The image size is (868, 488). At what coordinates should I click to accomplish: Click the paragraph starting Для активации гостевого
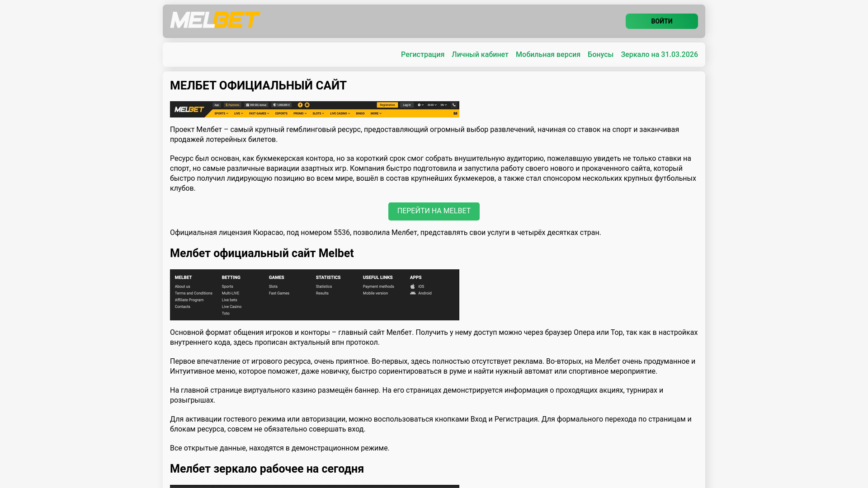(431, 424)
